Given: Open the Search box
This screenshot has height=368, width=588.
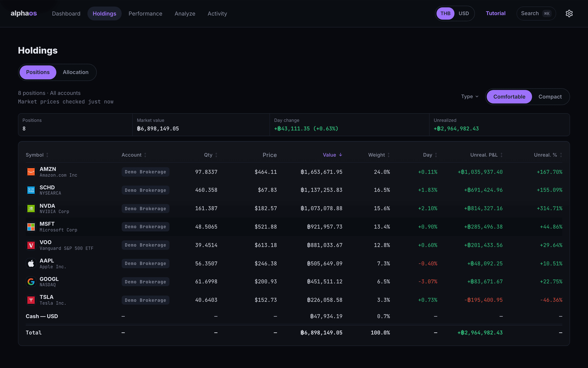Looking at the screenshot, I should pyautogui.click(x=536, y=13).
